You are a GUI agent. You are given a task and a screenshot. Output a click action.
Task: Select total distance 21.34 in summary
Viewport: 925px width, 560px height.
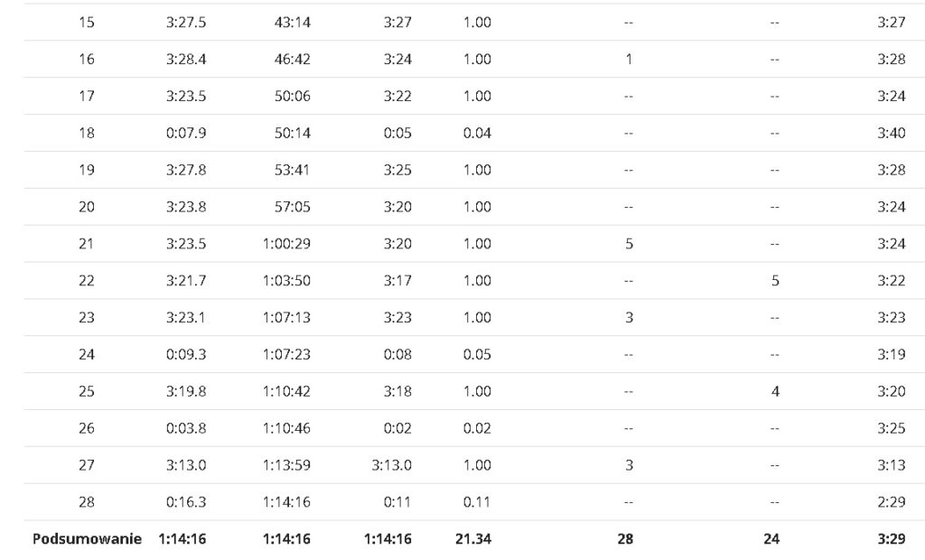(473, 538)
